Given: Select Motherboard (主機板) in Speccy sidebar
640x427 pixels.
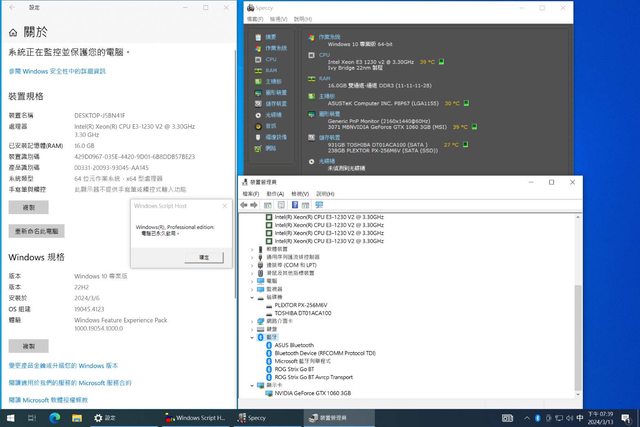Looking at the screenshot, I should (269, 81).
